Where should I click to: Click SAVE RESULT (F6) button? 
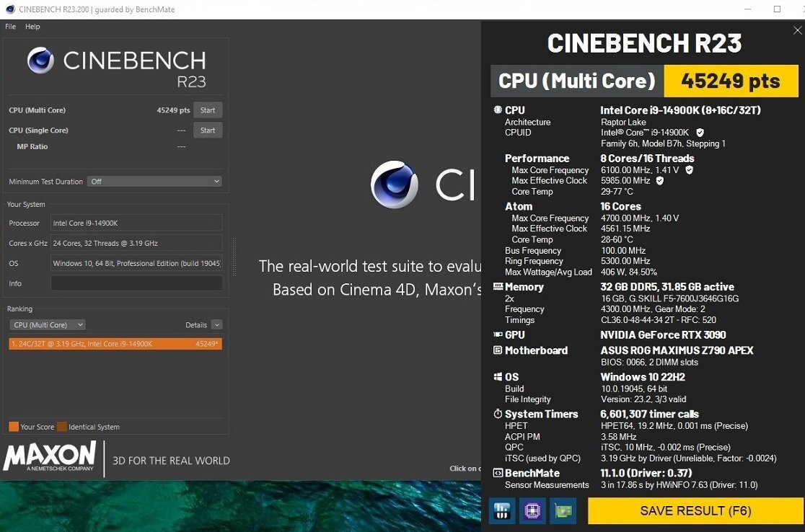(x=695, y=511)
